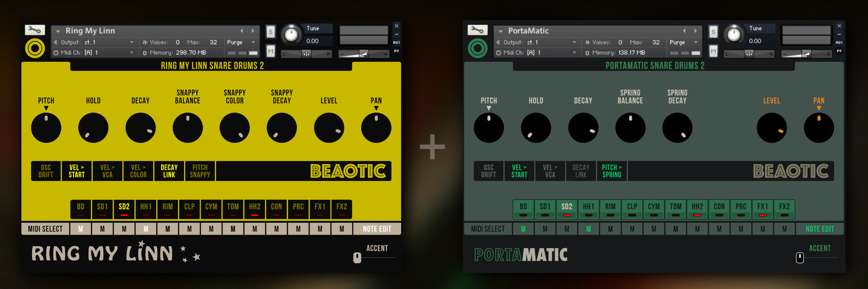Click the DECAY knob in PortaMatic

pos(583,128)
